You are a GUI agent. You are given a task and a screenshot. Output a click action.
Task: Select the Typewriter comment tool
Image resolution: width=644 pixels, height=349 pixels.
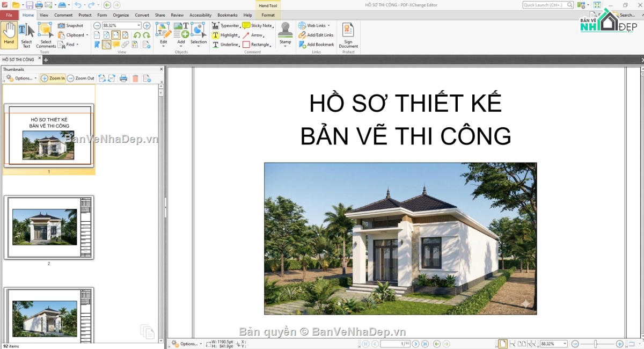pos(226,25)
